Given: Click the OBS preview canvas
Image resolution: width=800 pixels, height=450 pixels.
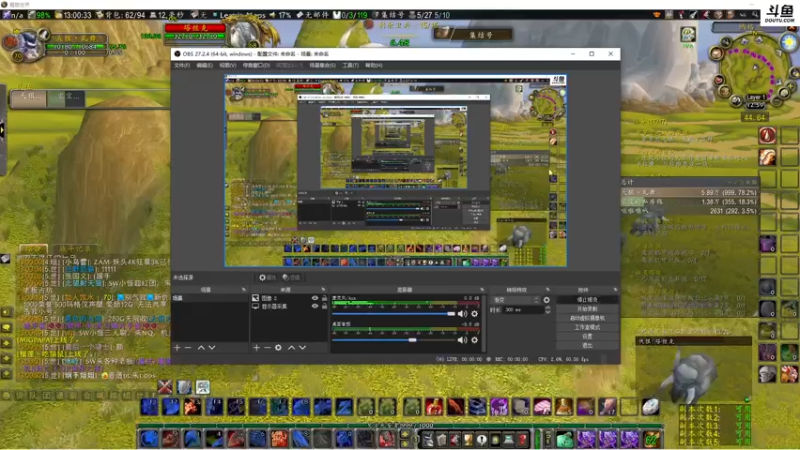Looking at the screenshot, I should tap(395, 171).
